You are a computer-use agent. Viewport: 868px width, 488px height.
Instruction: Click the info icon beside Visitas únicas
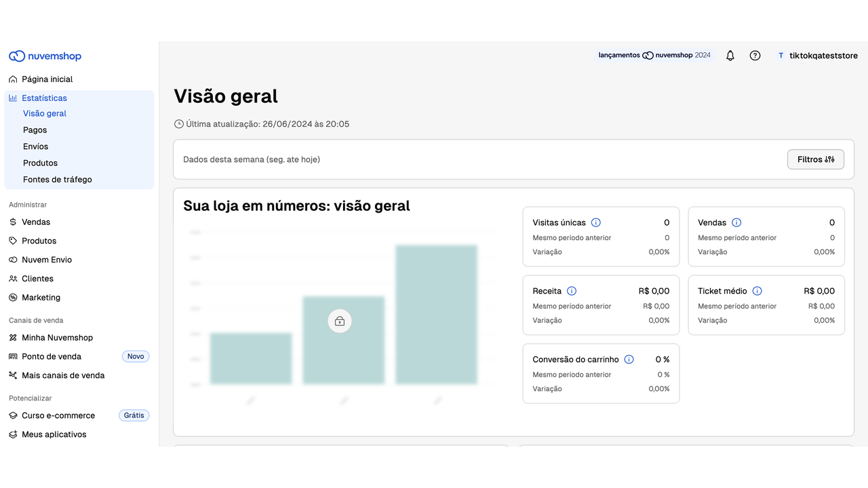pos(595,222)
